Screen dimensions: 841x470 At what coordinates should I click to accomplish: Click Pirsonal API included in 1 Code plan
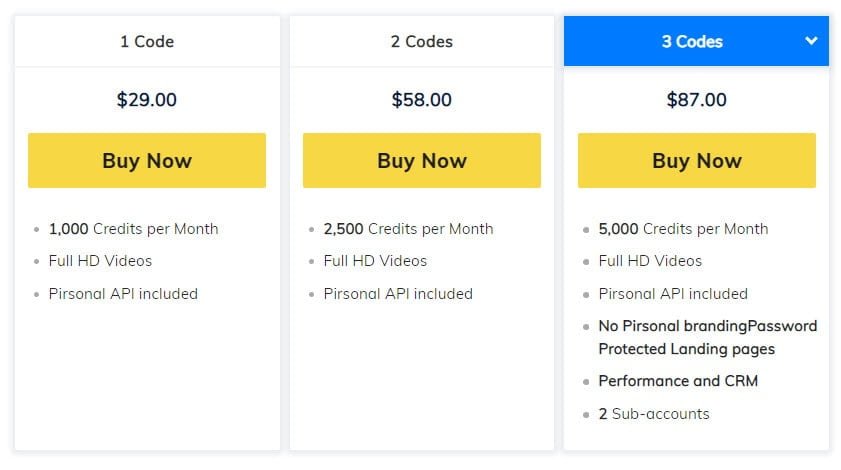[x=123, y=294]
